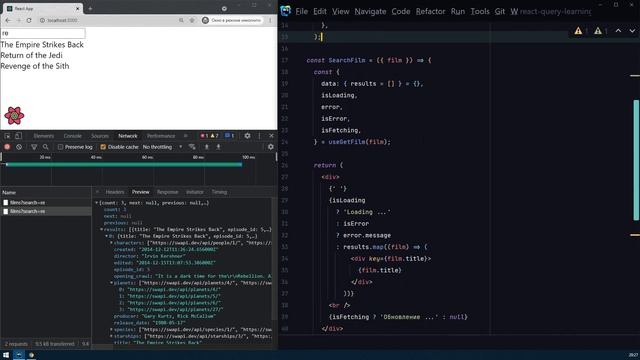Bookmark the page with the star icon
The height and width of the screenshot is (360, 640).
192,20
